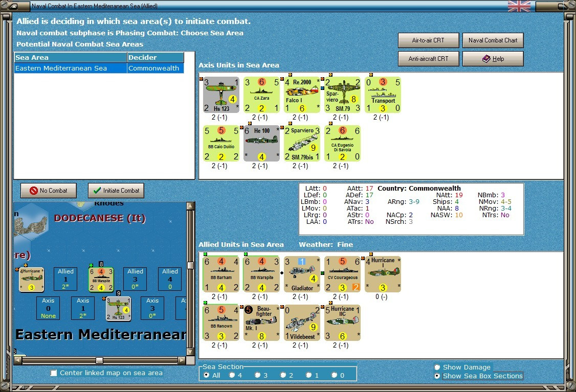
Task: Open the Anti-aircraft CRT chart
Action: 428,59
